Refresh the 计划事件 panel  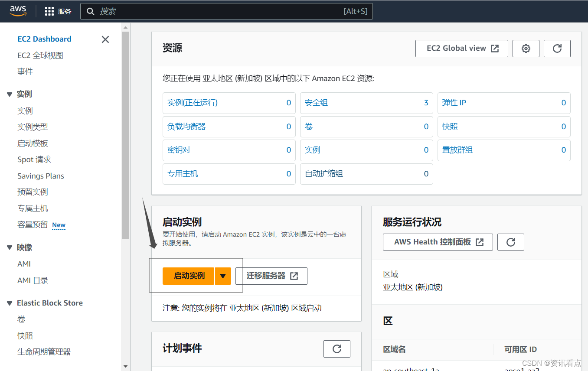pyautogui.click(x=337, y=349)
